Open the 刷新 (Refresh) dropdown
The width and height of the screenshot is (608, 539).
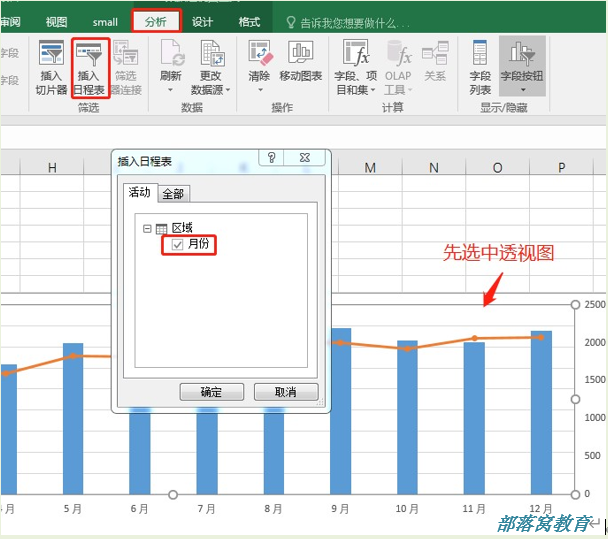pyautogui.click(x=170, y=89)
